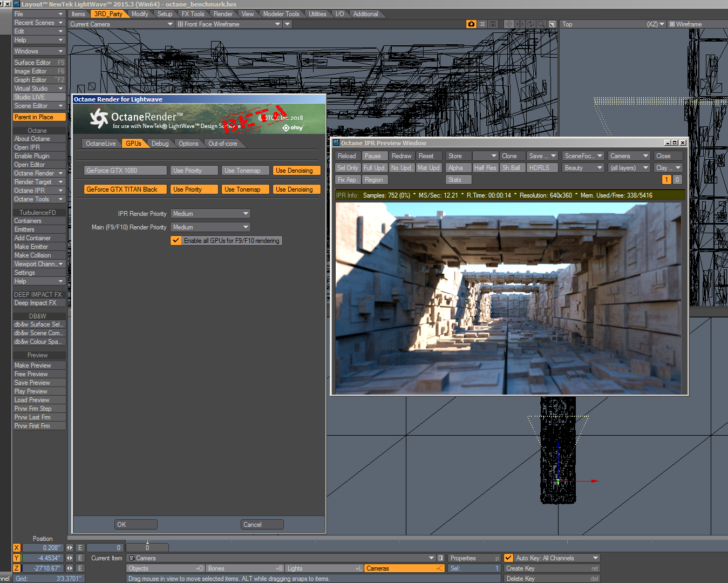This screenshot has height=583, width=728.
Task: Toggle Use Tonemap for GTX TITAN Black
Action: (x=246, y=189)
